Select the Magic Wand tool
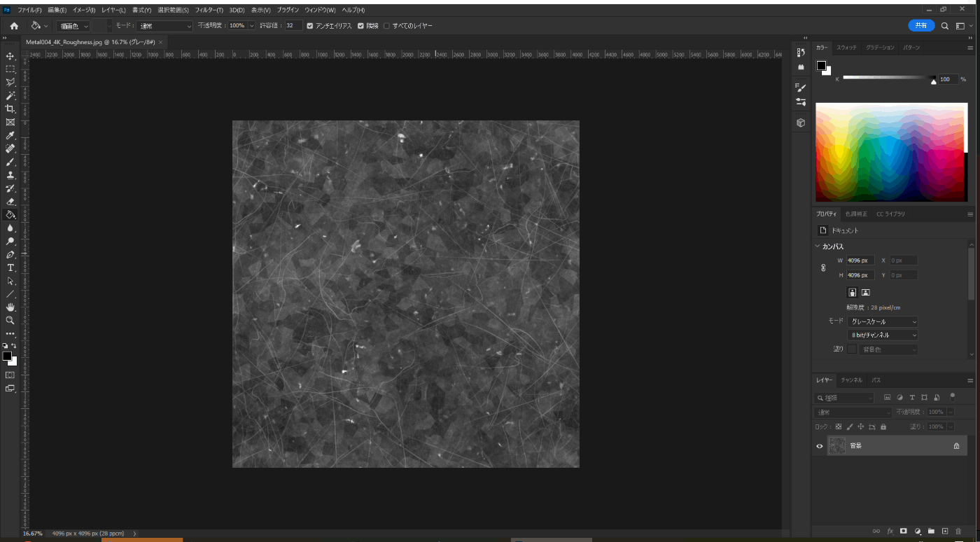The image size is (980, 542). coord(10,95)
